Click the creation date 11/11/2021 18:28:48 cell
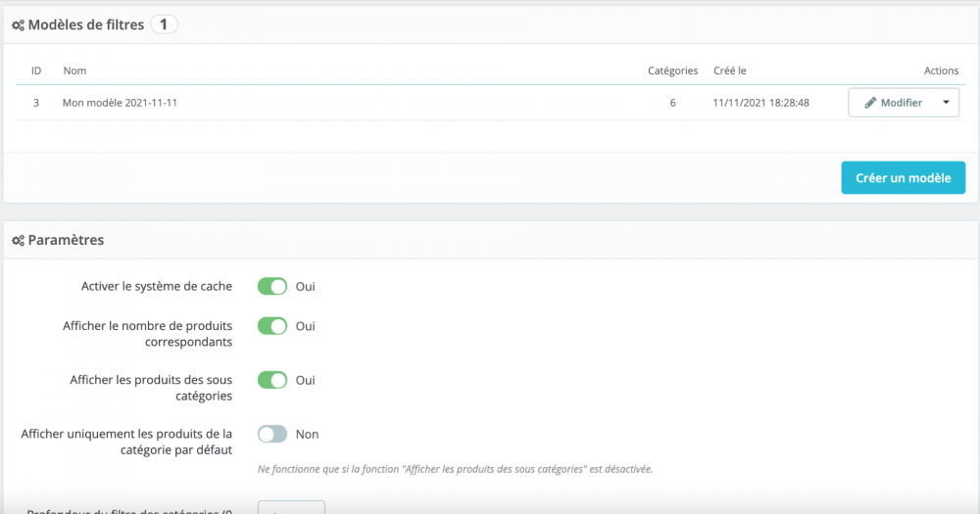The height and width of the screenshot is (514, 980). pyautogui.click(x=760, y=103)
